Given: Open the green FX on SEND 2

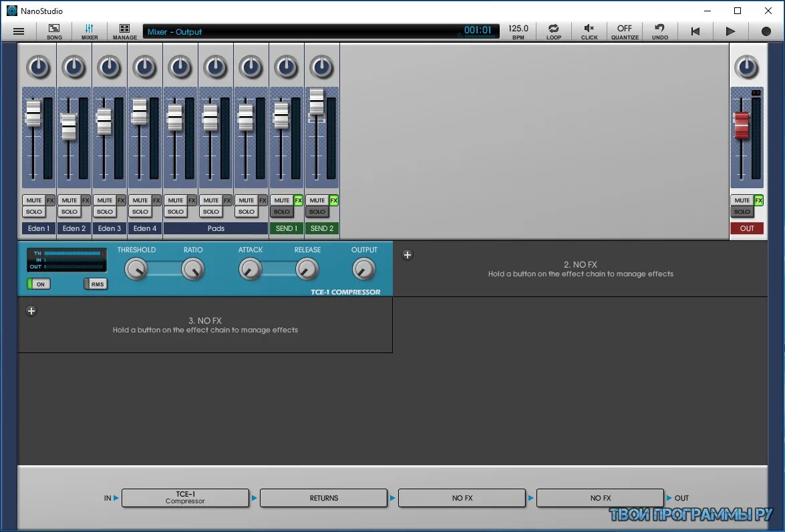Looking at the screenshot, I should click(334, 200).
